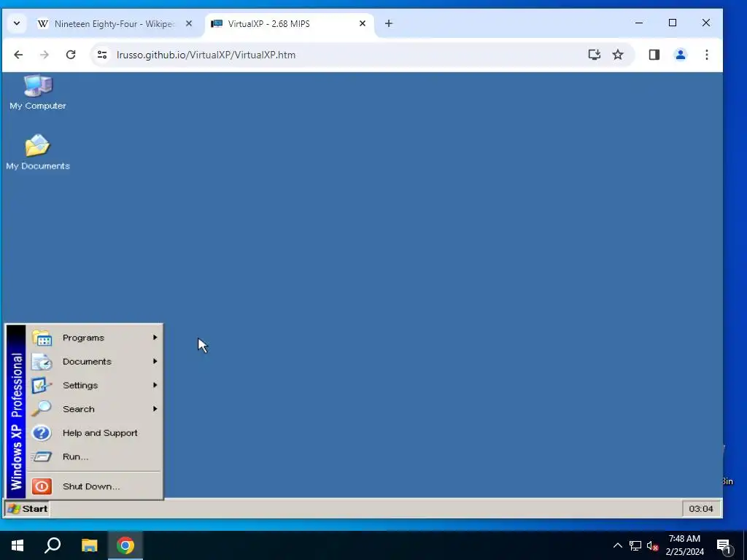
Task: Open Chrome three-dot menu
Action: click(x=706, y=55)
